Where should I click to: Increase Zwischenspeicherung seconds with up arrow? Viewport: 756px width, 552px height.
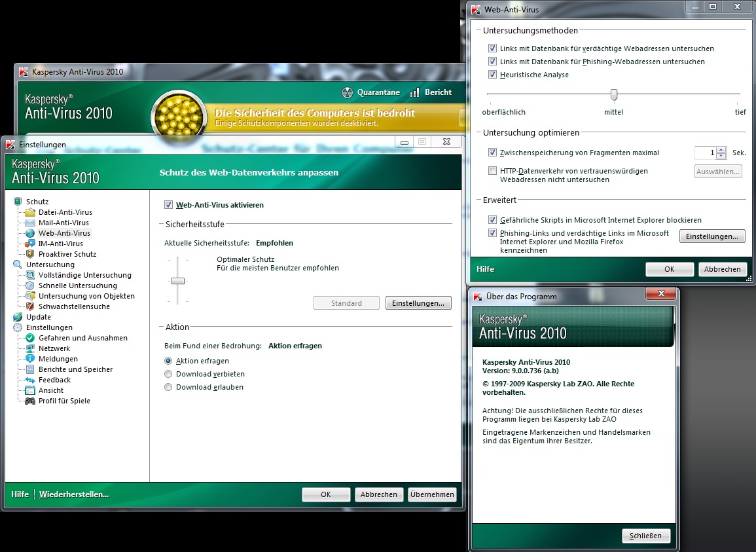[x=721, y=149]
